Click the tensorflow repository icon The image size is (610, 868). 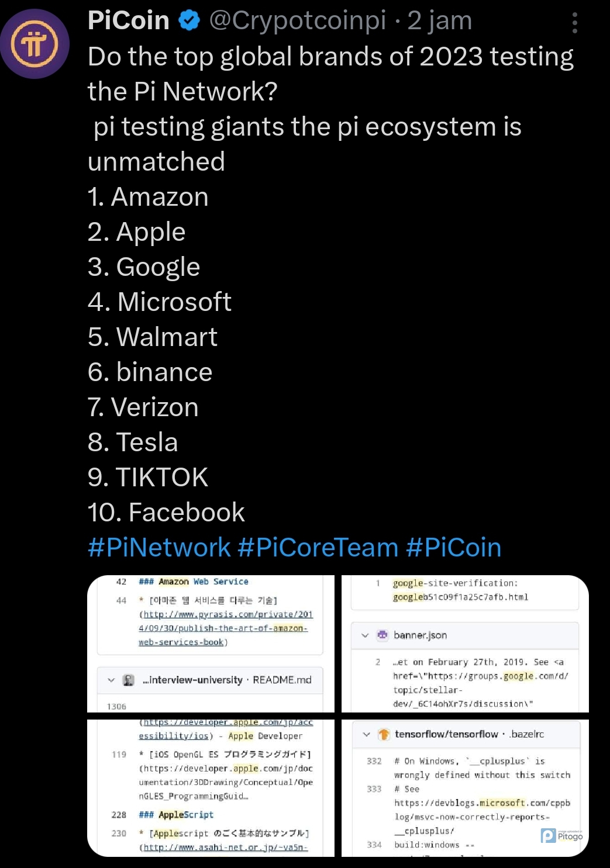click(x=384, y=734)
